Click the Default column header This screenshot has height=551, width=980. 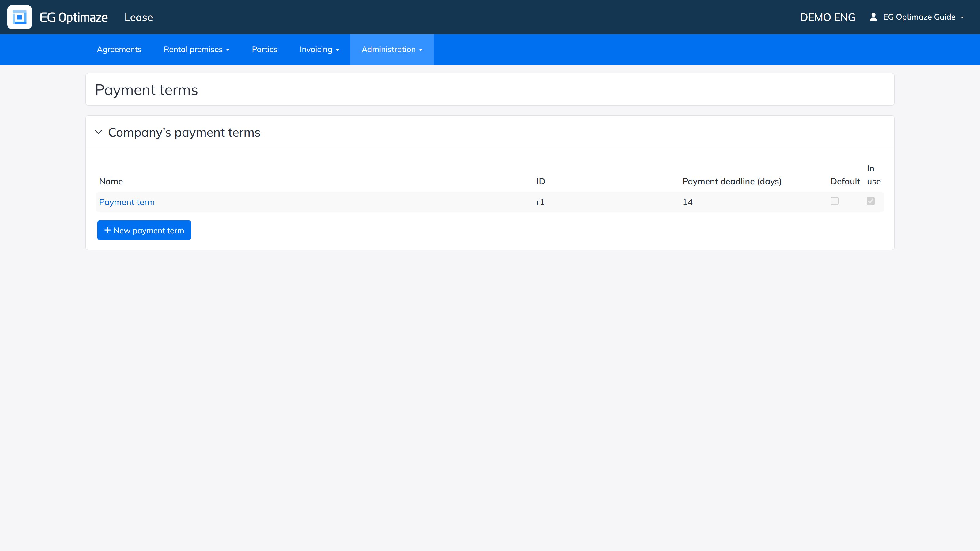(845, 182)
